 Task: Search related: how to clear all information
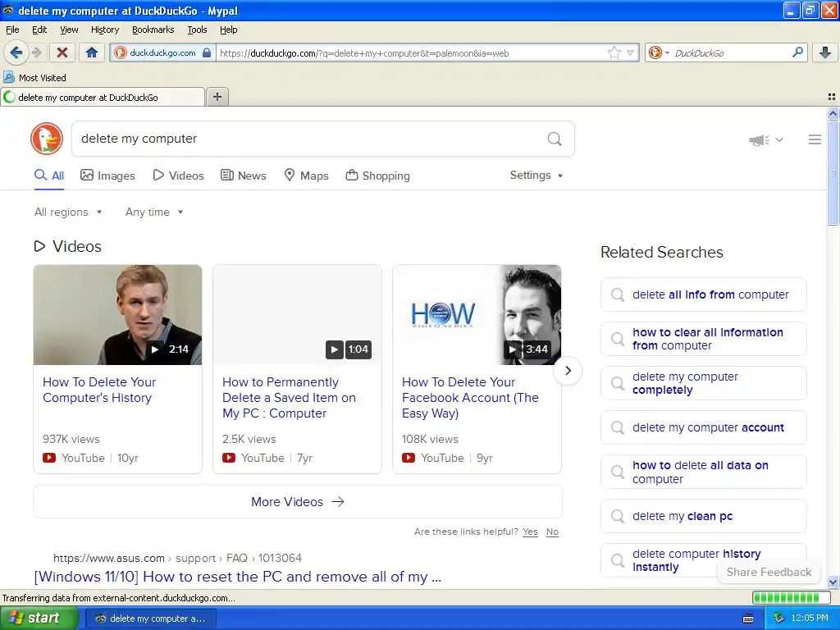click(x=703, y=339)
